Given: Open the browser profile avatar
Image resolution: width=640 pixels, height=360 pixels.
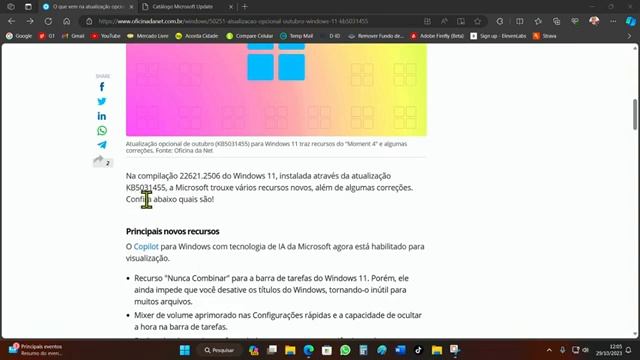Looking at the screenshot, I should point(594,21).
